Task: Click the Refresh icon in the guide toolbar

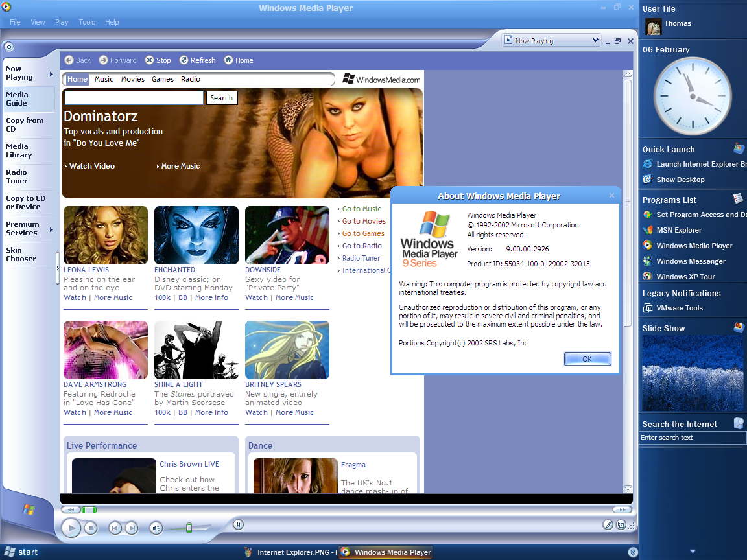Action: point(184,60)
